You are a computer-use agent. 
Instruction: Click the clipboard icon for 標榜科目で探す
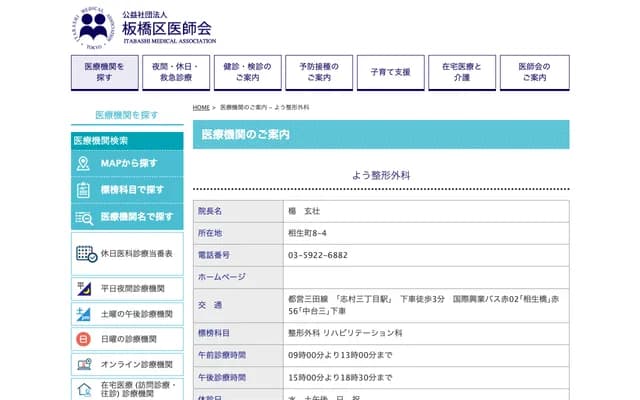click(84, 190)
